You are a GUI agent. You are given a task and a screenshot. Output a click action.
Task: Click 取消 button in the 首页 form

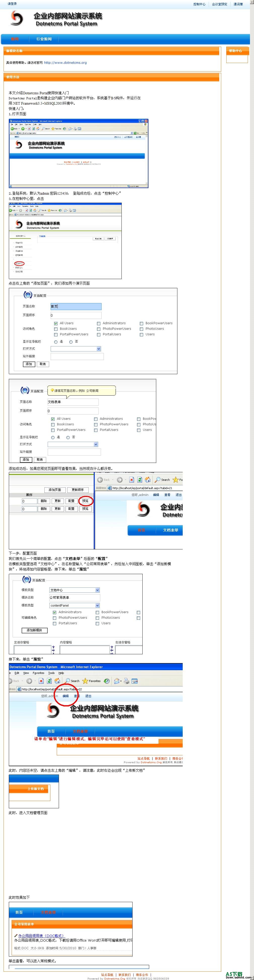click(x=43, y=364)
